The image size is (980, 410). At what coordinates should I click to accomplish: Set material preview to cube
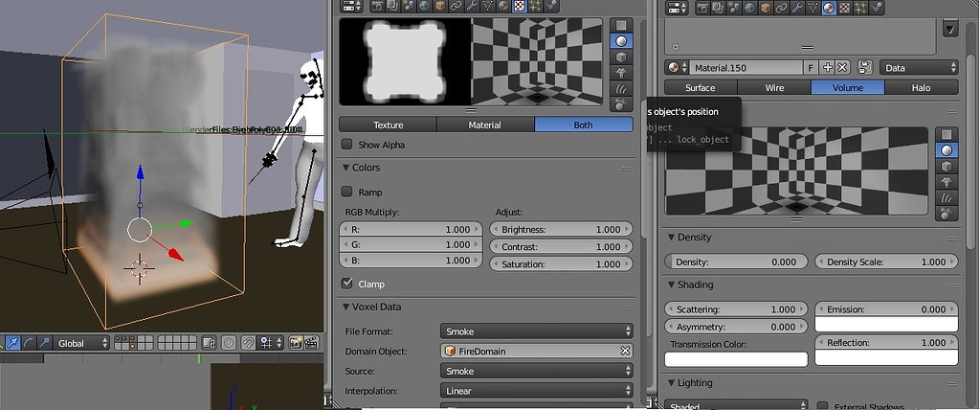(x=947, y=166)
